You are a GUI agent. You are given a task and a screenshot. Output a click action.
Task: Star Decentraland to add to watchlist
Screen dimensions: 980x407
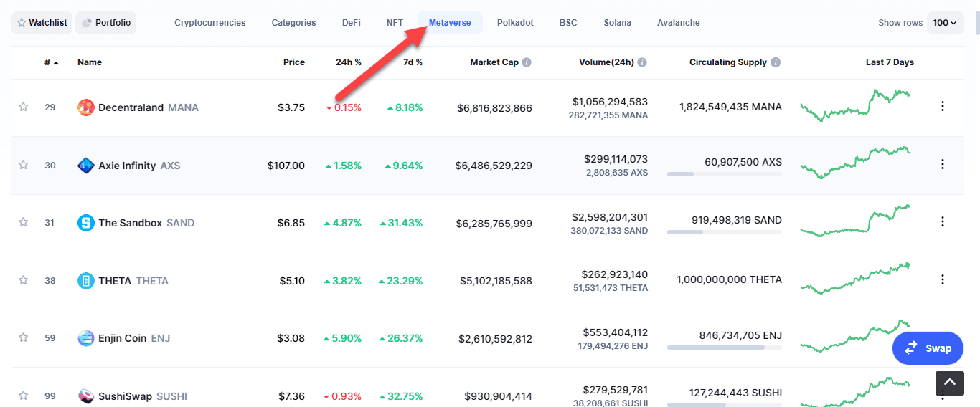point(23,107)
